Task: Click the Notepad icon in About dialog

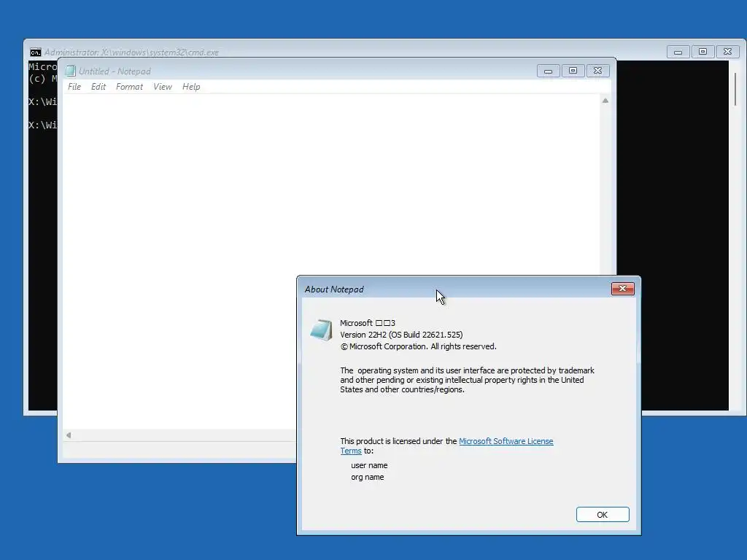Action: pos(321,330)
